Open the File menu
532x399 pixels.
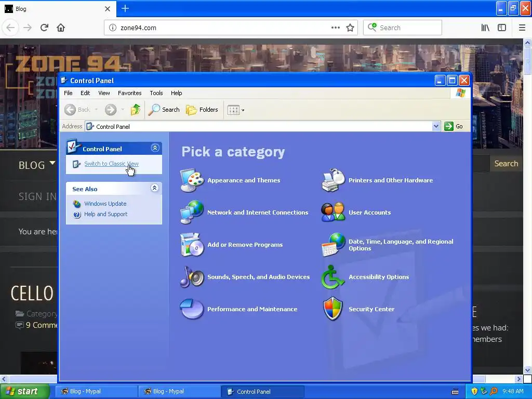point(68,93)
